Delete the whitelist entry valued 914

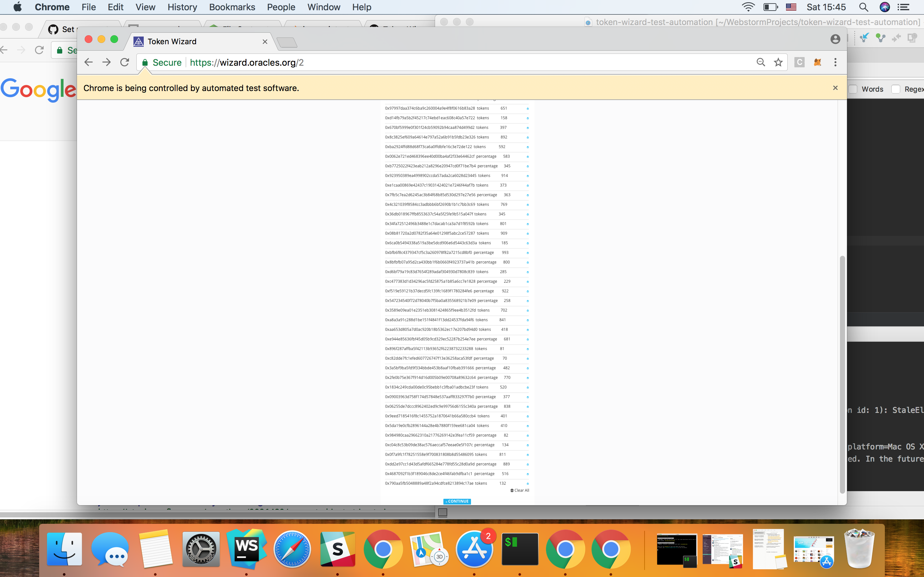(x=527, y=176)
